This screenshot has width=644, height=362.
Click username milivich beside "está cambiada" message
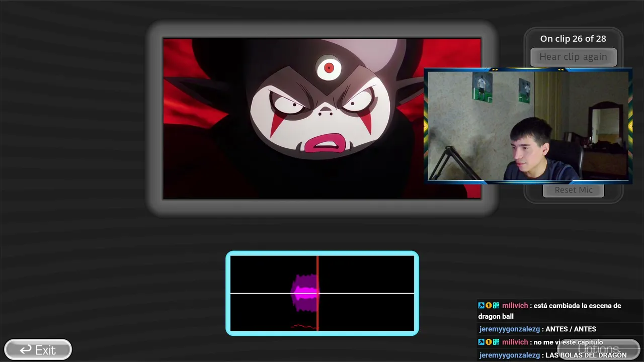pos(515,306)
